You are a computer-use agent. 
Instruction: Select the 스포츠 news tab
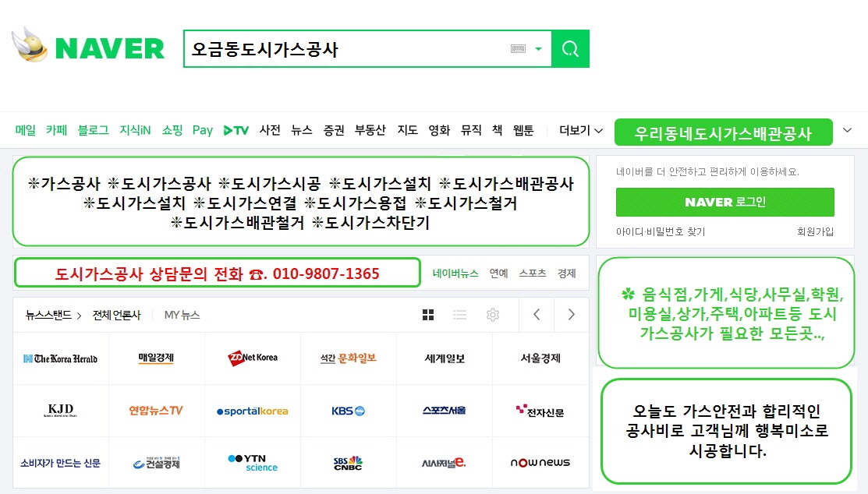pyautogui.click(x=533, y=273)
